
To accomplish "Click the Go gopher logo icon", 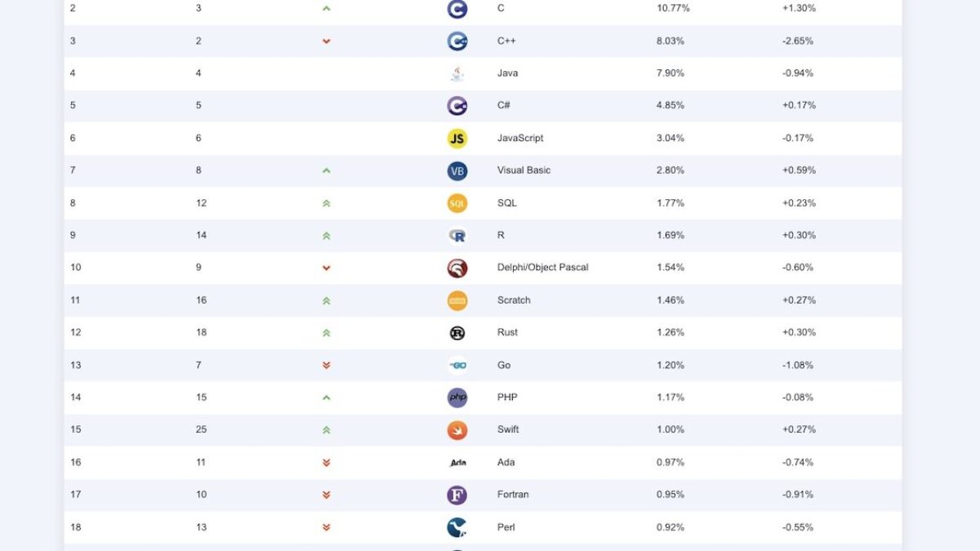I will tap(457, 365).
